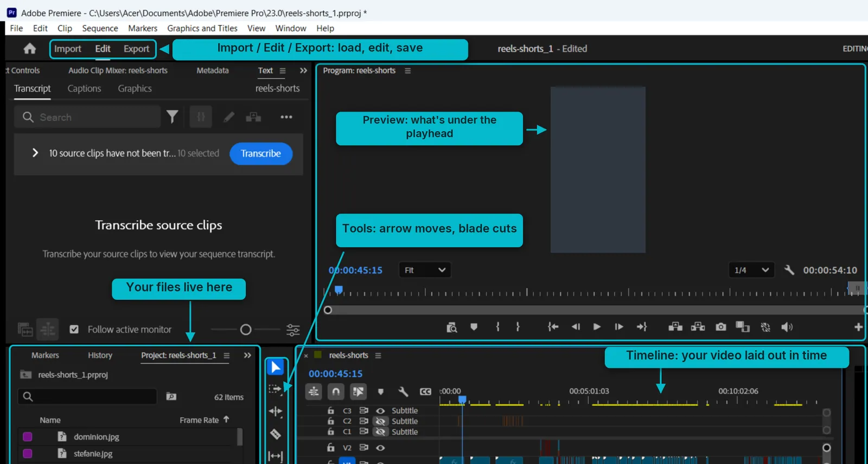Select the Razor blade tool
868x464 pixels.
click(276, 434)
